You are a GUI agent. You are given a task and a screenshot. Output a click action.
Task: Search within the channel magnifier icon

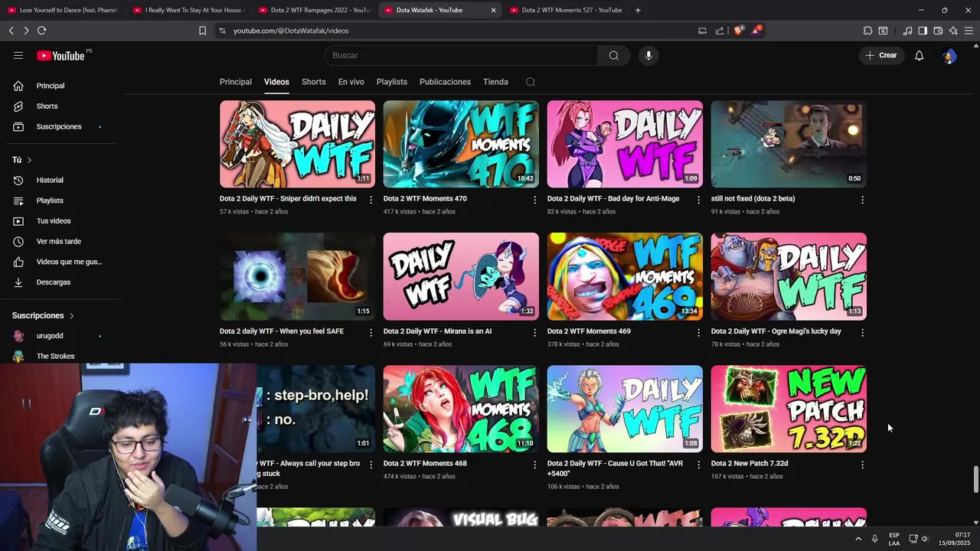[531, 82]
